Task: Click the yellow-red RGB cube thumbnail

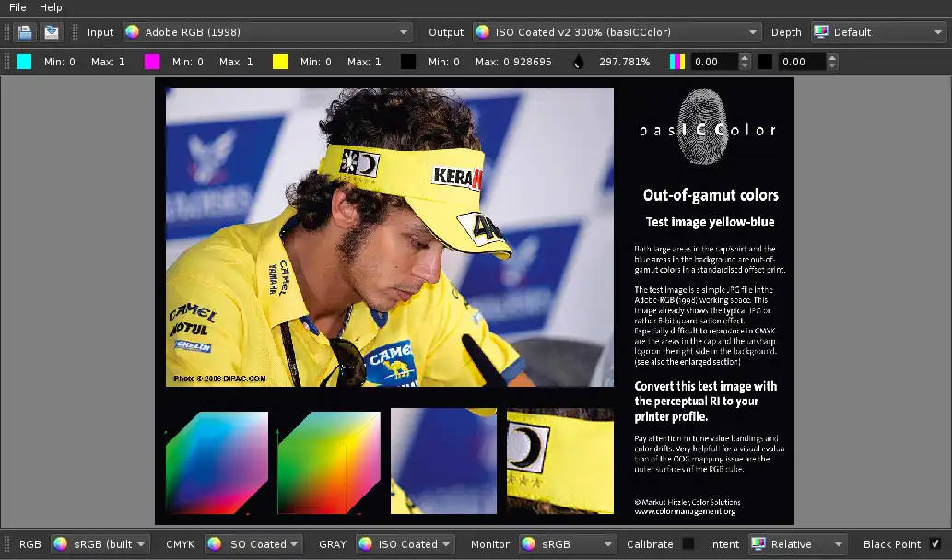Action: [329, 462]
